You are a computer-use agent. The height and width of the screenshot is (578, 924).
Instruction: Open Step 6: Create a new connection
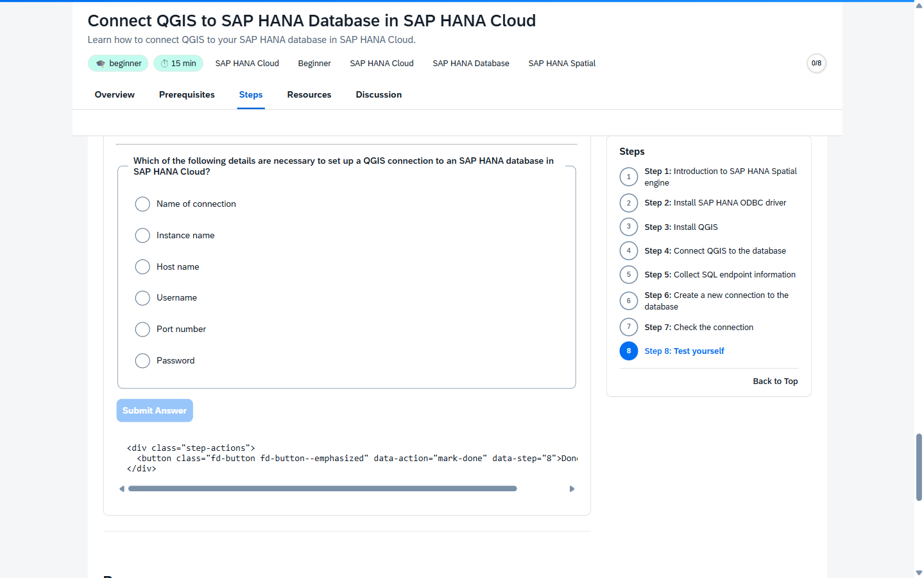point(717,301)
